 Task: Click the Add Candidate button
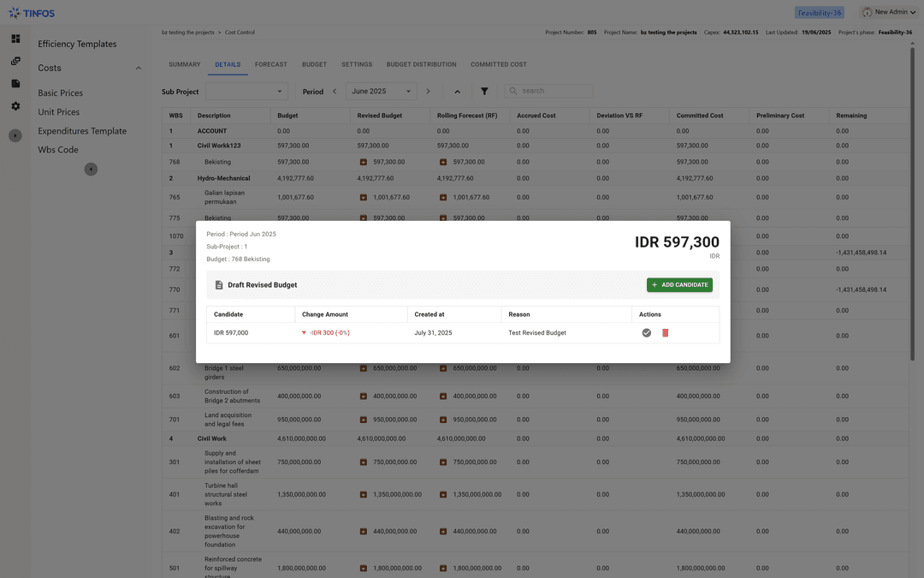pyautogui.click(x=679, y=285)
